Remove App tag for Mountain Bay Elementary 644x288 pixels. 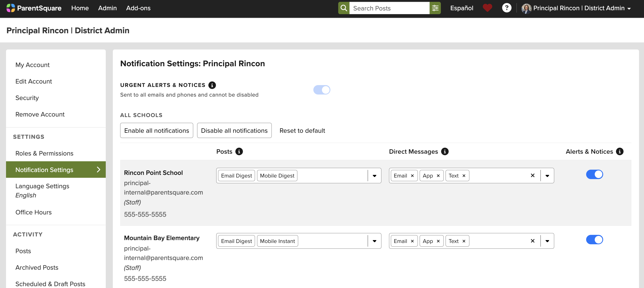[438, 241]
